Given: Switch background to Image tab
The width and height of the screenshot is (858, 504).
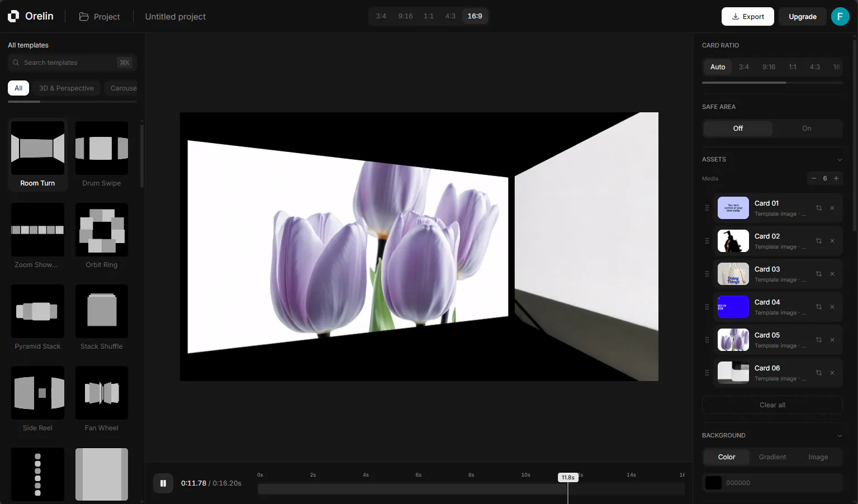Looking at the screenshot, I should 818,457.
